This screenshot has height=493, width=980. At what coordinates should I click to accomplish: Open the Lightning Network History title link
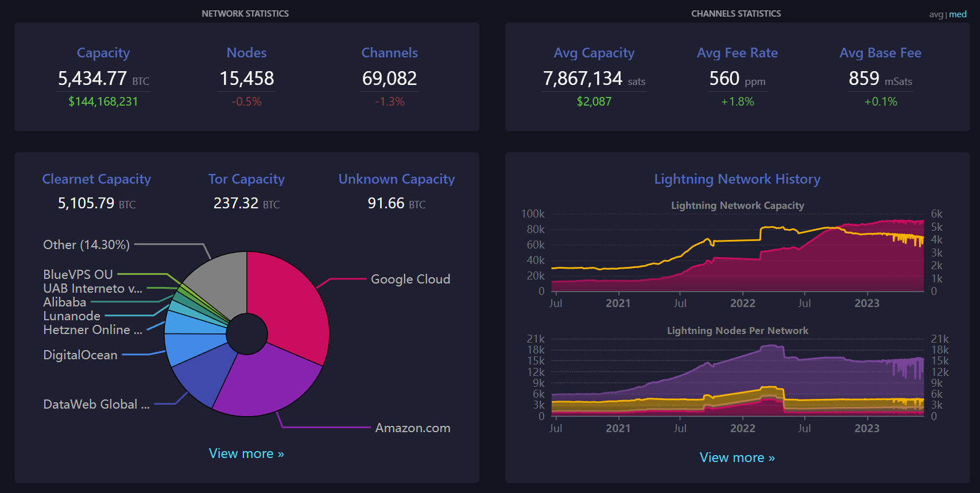[x=737, y=179]
